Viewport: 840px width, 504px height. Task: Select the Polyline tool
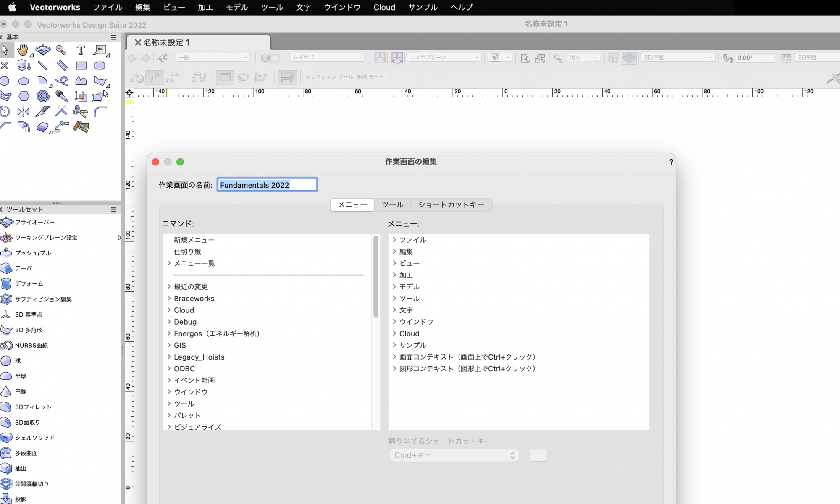point(81,81)
